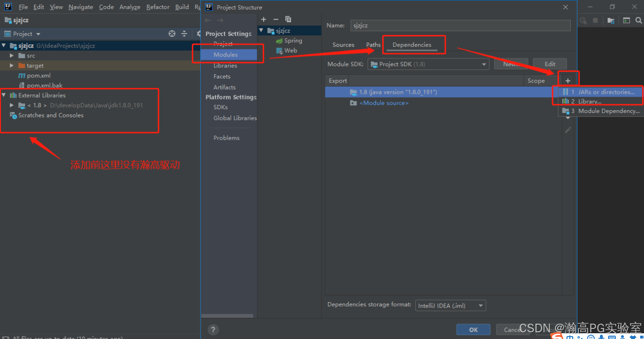
Task: Click the Project view icon in panel header
Action: 7,34
